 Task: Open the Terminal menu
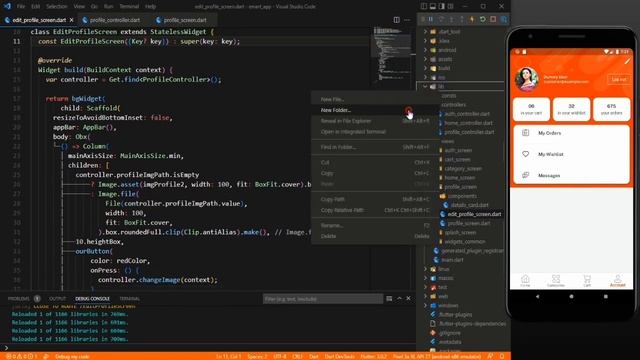[129, 7]
